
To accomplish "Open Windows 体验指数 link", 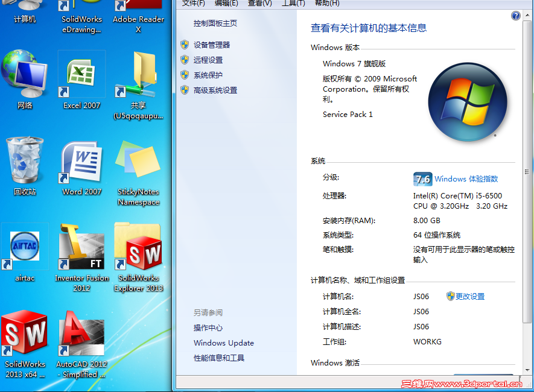I will (x=466, y=179).
